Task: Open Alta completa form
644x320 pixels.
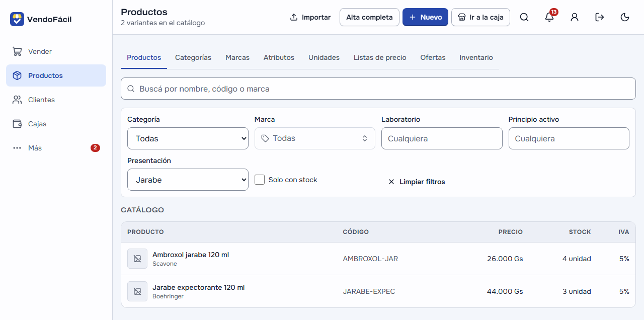Action: click(x=369, y=17)
